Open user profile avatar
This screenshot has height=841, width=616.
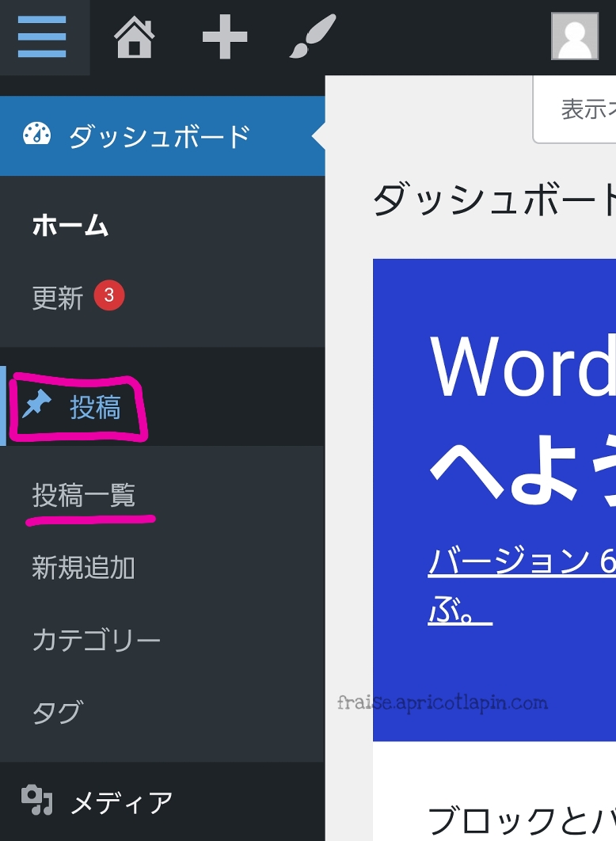(575, 36)
